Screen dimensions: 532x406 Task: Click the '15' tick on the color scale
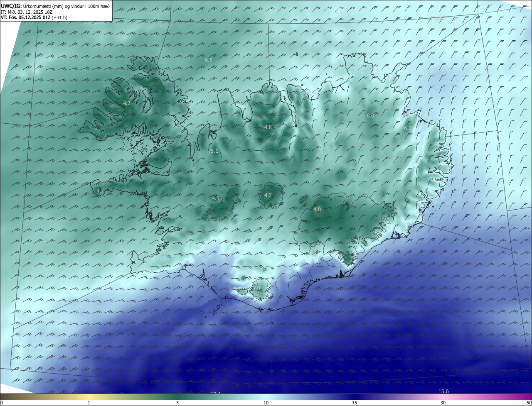[x=355, y=403]
